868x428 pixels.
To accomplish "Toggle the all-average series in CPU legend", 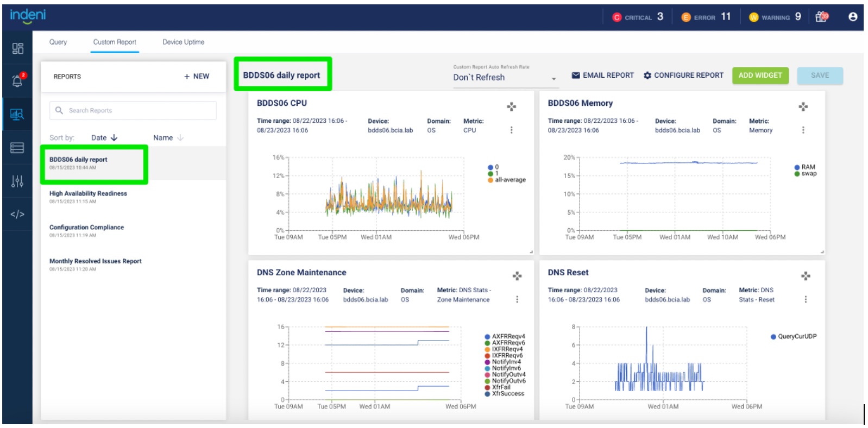I will [510, 180].
